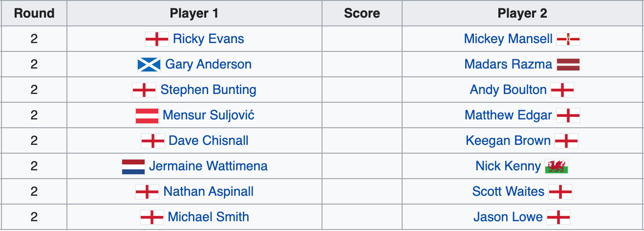Open the Keegan Brown player link
The height and width of the screenshot is (231, 644).
tap(508, 141)
